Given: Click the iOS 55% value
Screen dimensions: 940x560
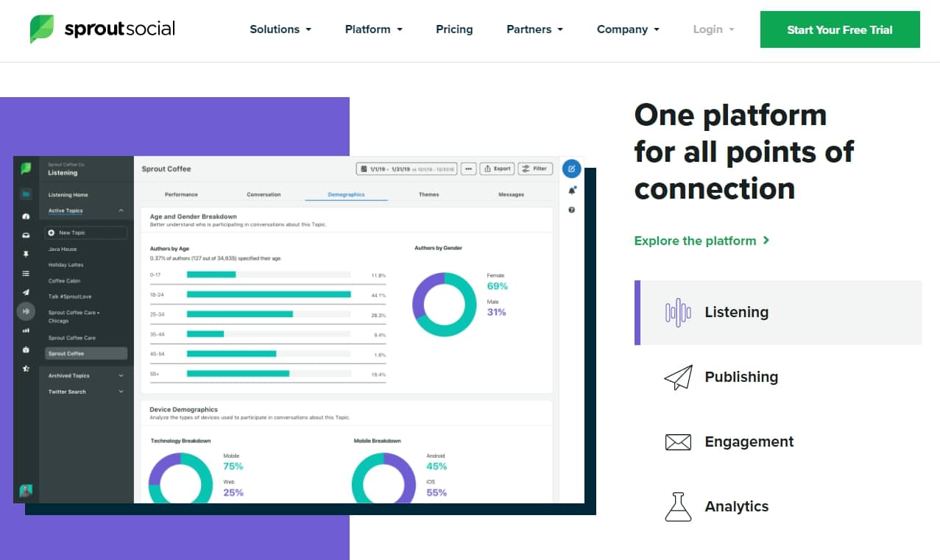Looking at the screenshot, I should (437, 492).
